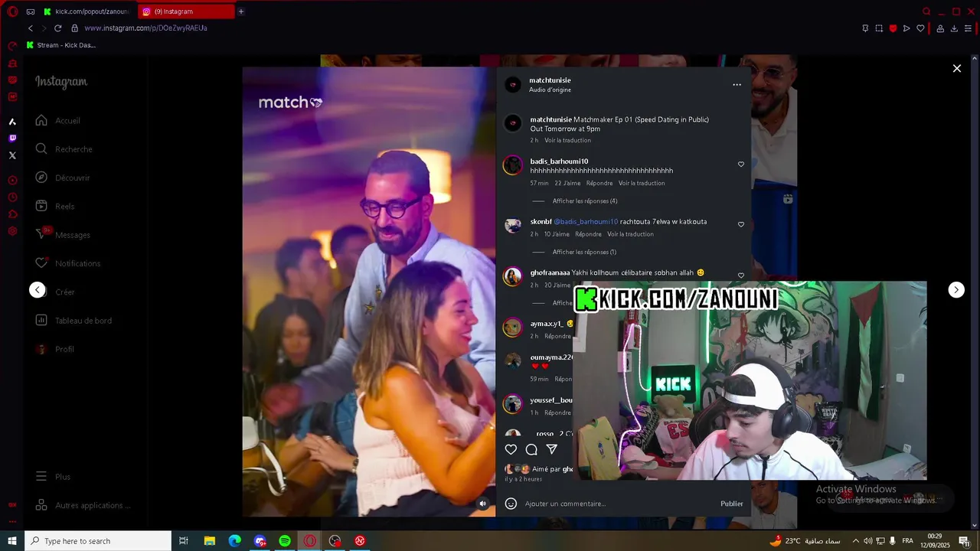Open the post options three-dot menu

[737, 85]
